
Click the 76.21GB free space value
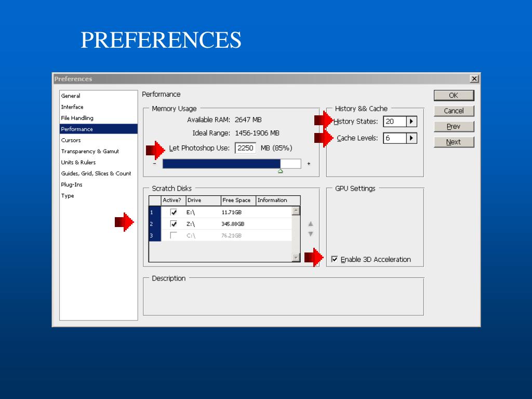[231, 235]
